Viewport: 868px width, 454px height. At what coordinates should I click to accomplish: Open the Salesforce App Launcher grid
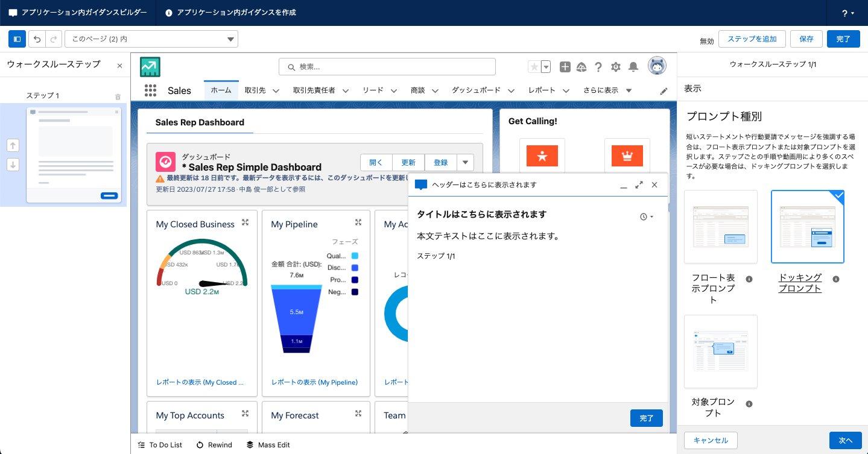click(x=151, y=90)
